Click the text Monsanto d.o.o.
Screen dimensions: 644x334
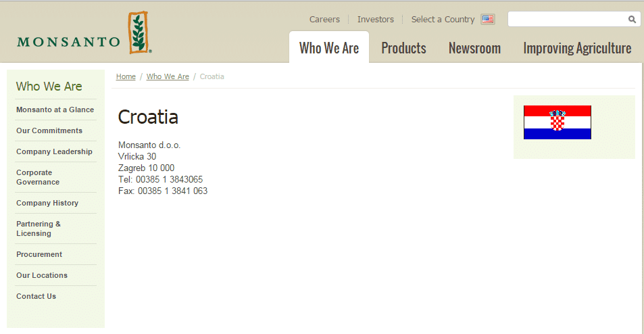tap(149, 145)
